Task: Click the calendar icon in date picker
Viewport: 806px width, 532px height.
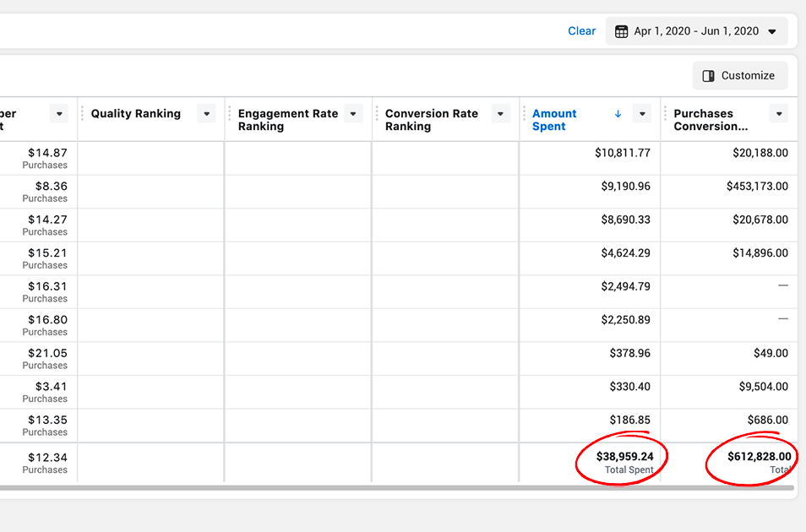Action: point(621,31)
